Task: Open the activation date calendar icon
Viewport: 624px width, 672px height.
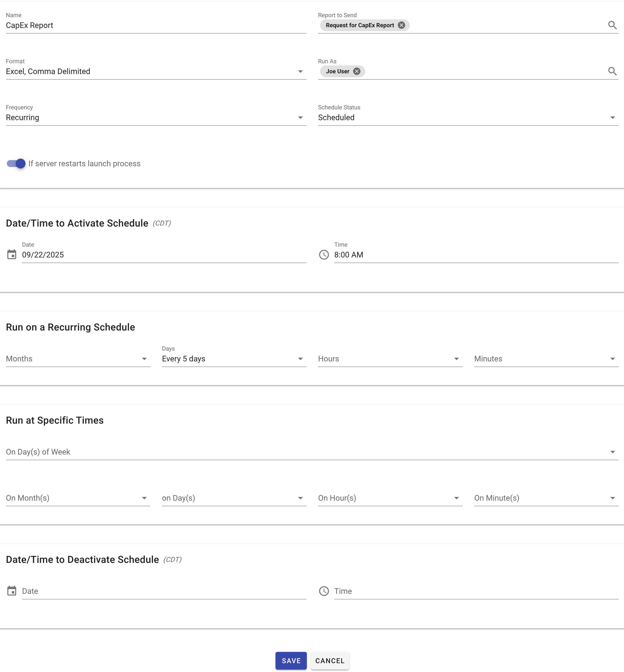Action: pos(12,255)
